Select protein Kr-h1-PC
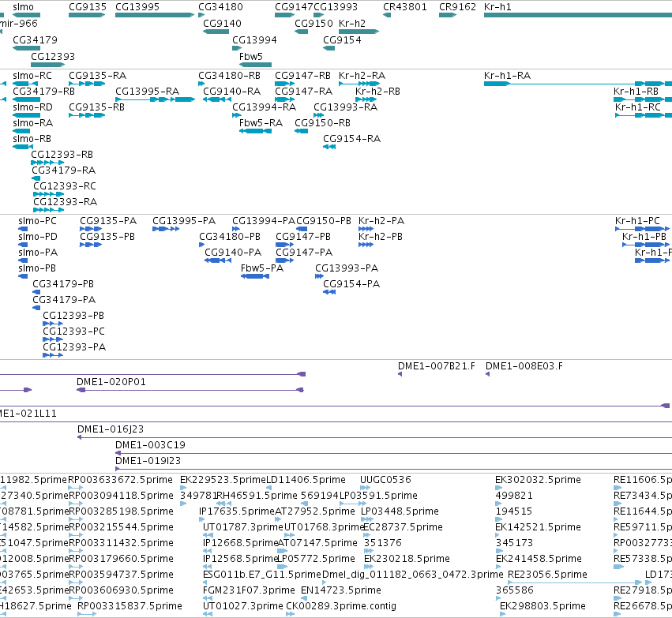 (x=637, y=221)
